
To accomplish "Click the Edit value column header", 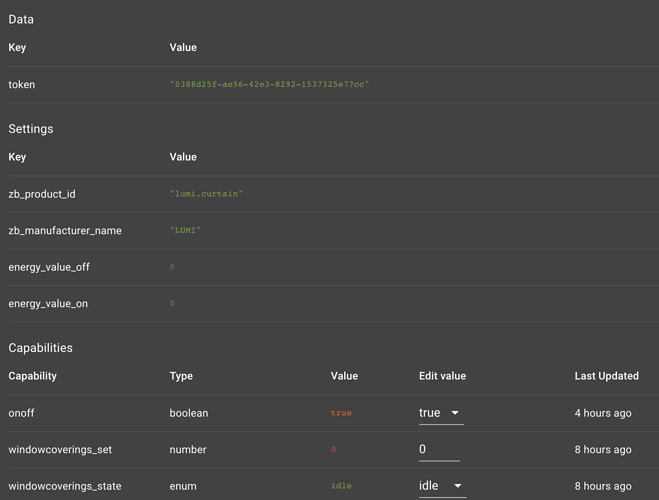I will pyautogui.click(x=442, y=376).
